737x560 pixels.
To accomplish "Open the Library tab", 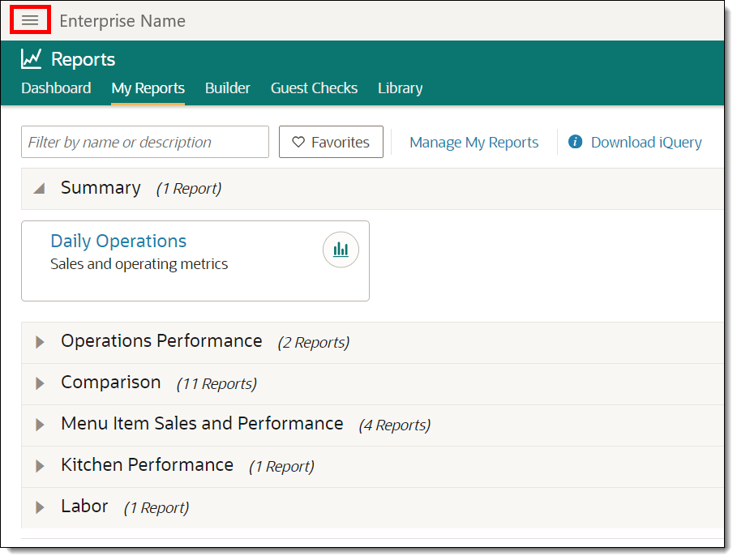I will coord(400,88).
